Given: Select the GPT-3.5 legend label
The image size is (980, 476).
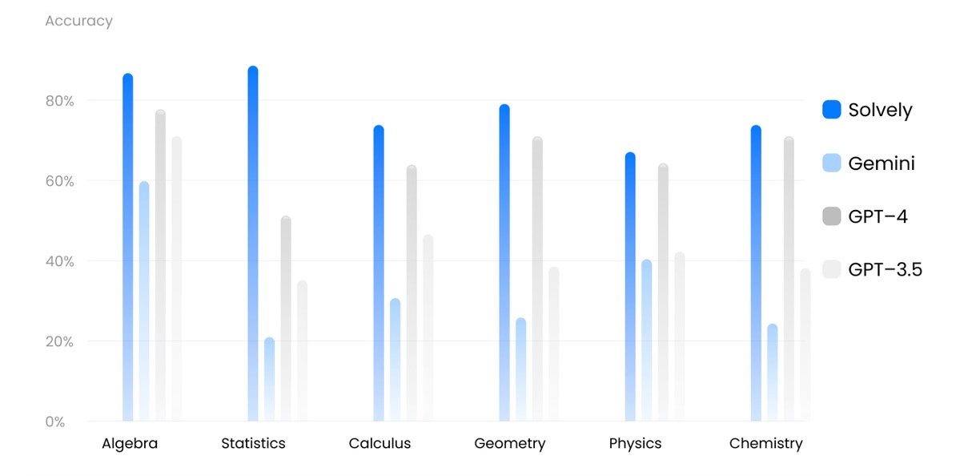Looking at the screenshot, I should 885,269.
